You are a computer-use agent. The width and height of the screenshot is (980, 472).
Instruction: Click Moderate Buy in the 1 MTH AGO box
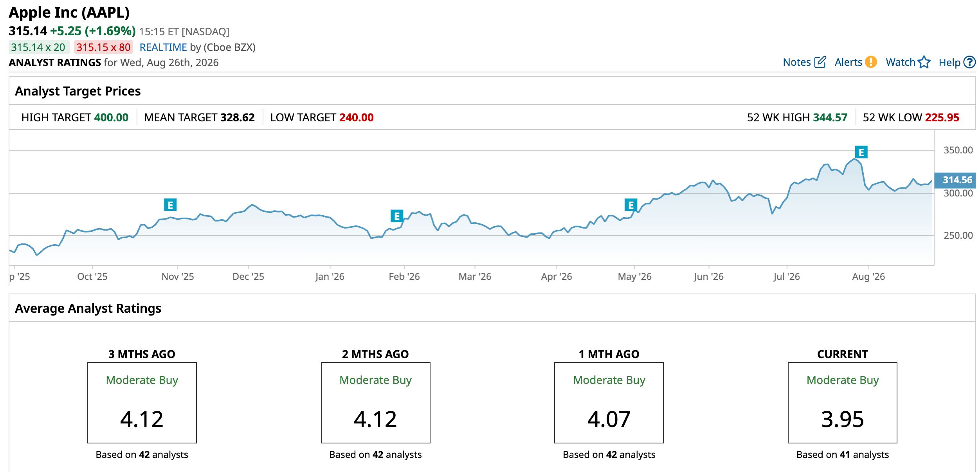click(609, 380)
